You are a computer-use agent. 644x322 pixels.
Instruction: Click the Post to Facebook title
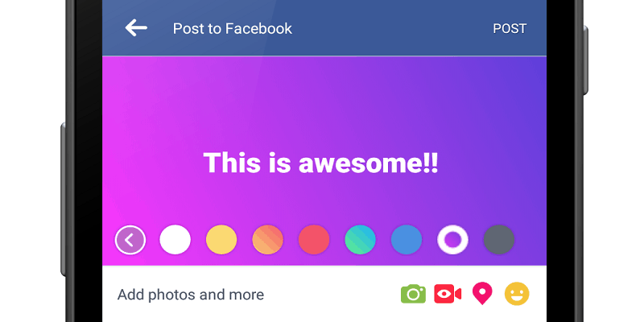(x=232, y=29)
